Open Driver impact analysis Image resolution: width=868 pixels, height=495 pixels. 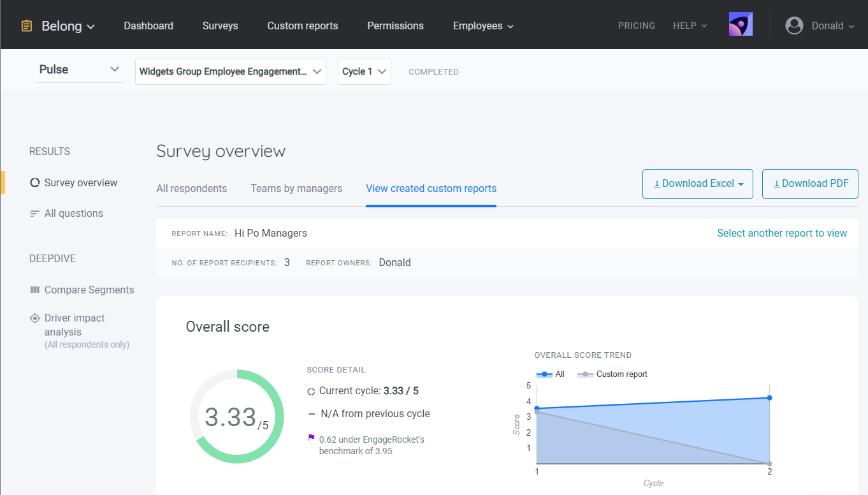[75, 325]
